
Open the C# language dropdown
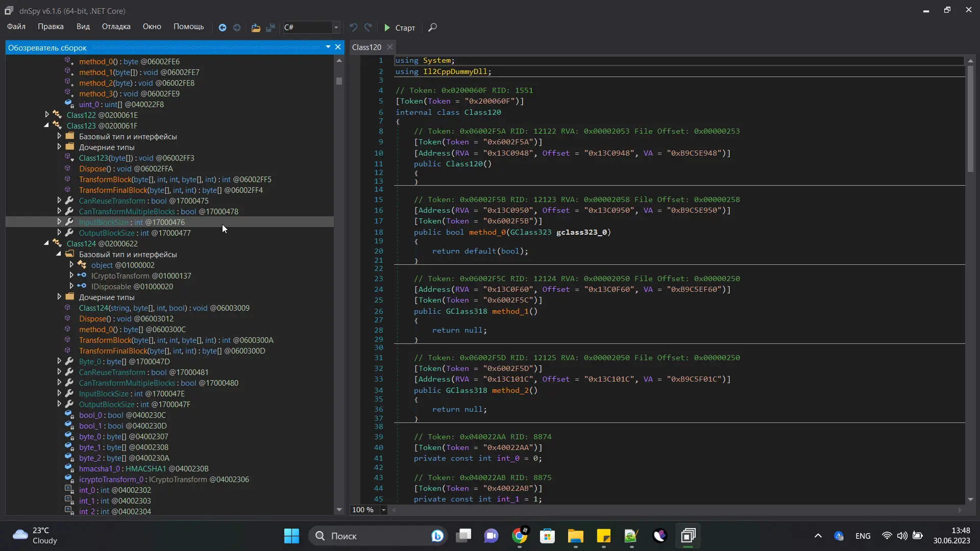336,28
